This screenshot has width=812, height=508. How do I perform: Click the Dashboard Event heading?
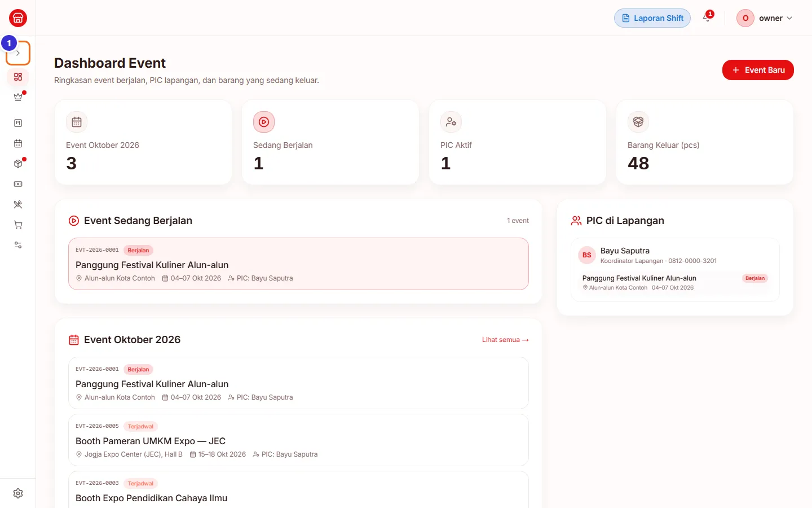110,63
